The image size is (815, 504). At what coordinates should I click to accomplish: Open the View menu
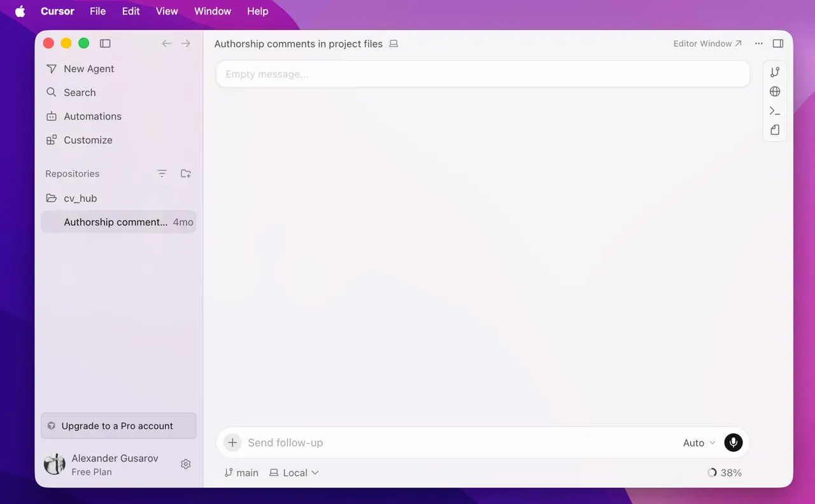[167, 11]
